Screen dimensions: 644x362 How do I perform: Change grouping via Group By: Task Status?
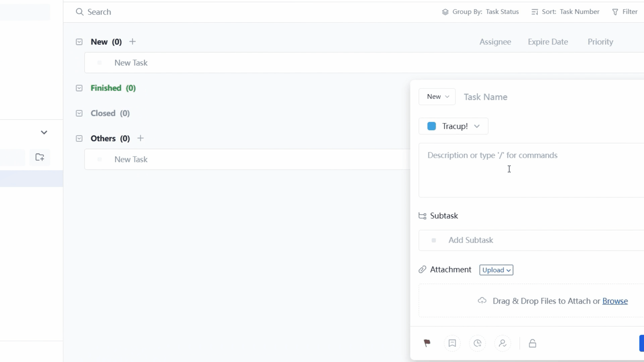[x=480, y=11]
